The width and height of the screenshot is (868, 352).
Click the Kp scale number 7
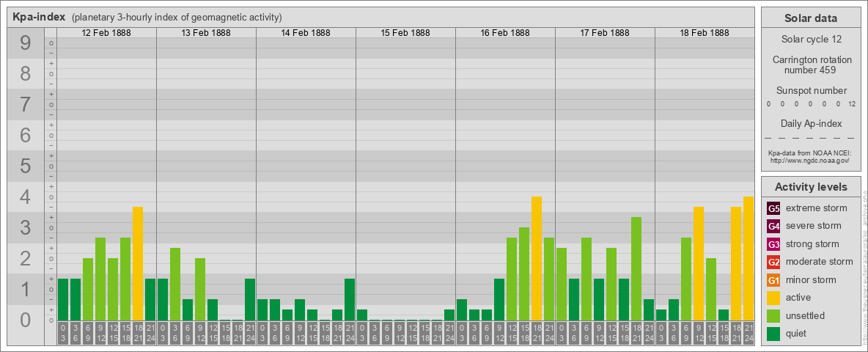click(x=26, y=105)
